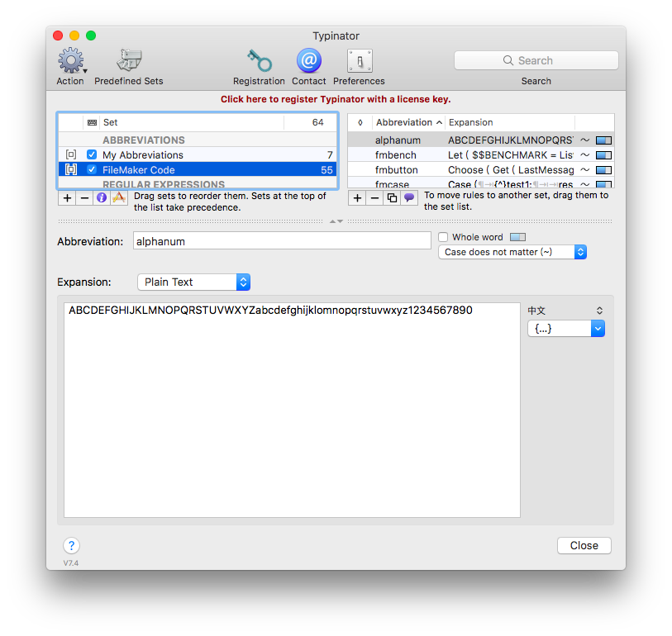Enable the Whole word checkbox
This screenshot has width=672, height=636.
443,237
